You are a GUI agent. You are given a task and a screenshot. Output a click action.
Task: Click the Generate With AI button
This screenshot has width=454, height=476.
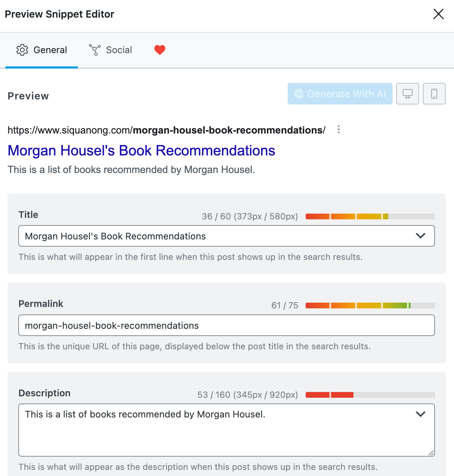point(340,94)
